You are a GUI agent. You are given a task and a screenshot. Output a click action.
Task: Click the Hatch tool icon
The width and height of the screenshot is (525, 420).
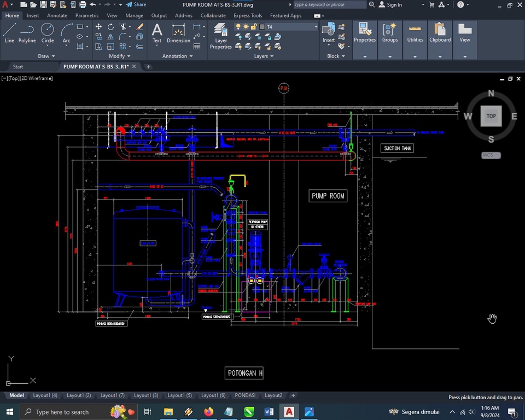pyautogui.click(x=80, y=46)
